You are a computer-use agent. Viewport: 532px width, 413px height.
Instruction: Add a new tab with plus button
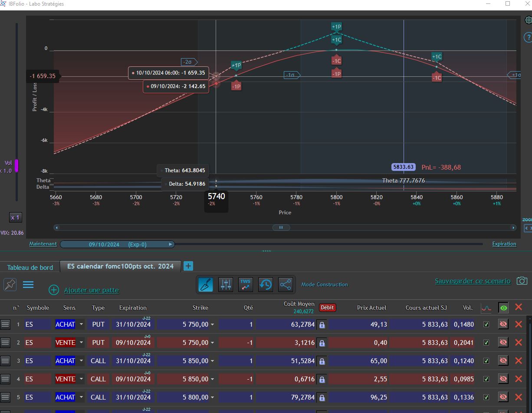click(188, 266)
